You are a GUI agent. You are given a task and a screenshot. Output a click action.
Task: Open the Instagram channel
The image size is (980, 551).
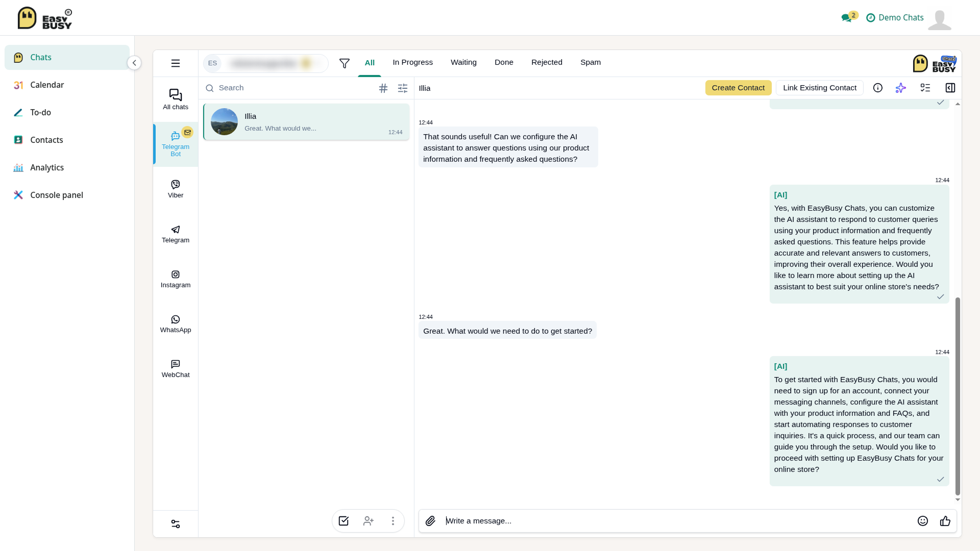176,279
